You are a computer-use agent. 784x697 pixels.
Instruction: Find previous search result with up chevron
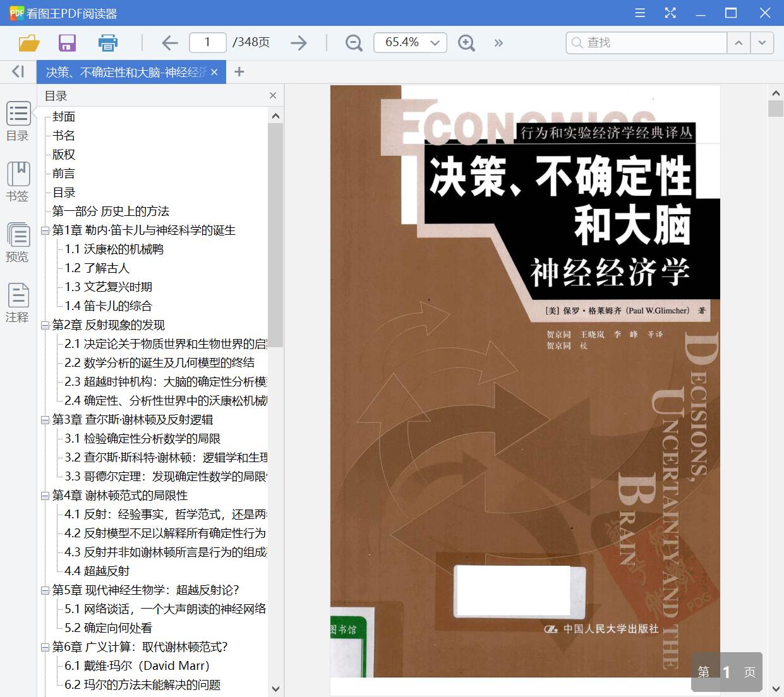pyautogui.click(x=739, y=43)
